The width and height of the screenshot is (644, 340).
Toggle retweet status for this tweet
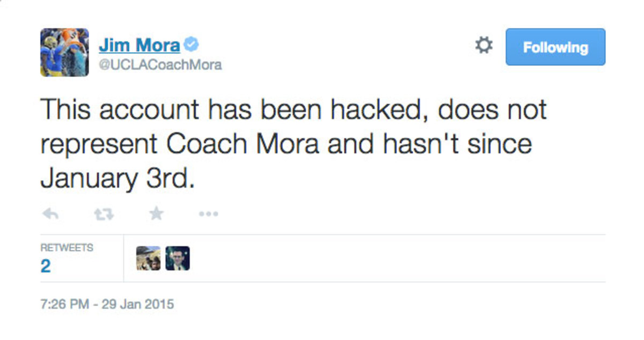(103, 213)
